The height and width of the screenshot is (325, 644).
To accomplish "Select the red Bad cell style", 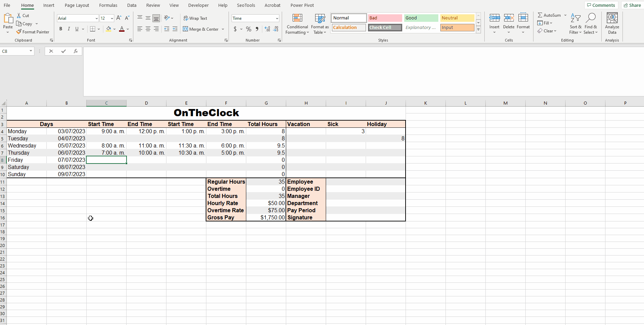I will point(385,18).
